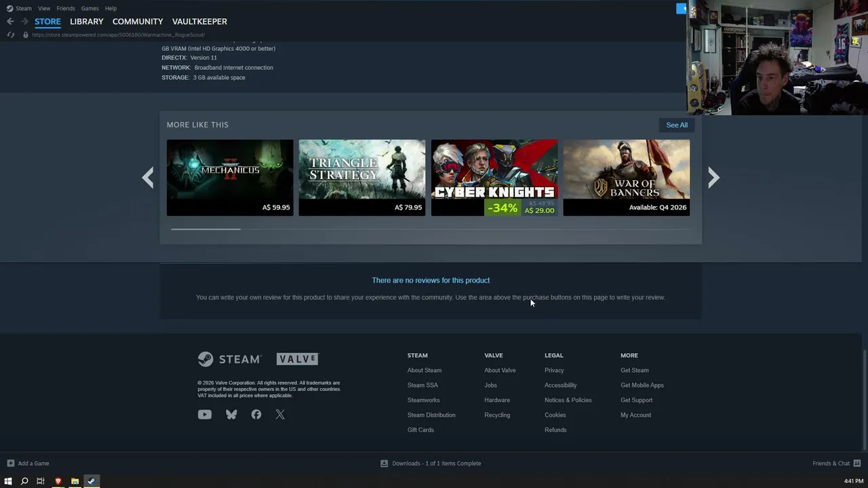The height and width of the screenshot is (488, 868).
Task: Open File Explorer from the taskbar
Action: click(x=75, y=481)
